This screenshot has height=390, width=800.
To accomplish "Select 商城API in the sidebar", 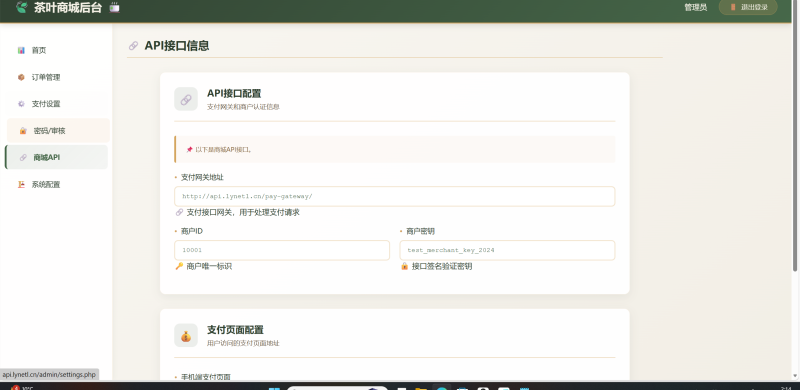I will pyautogui.click(x=57, y=157).
